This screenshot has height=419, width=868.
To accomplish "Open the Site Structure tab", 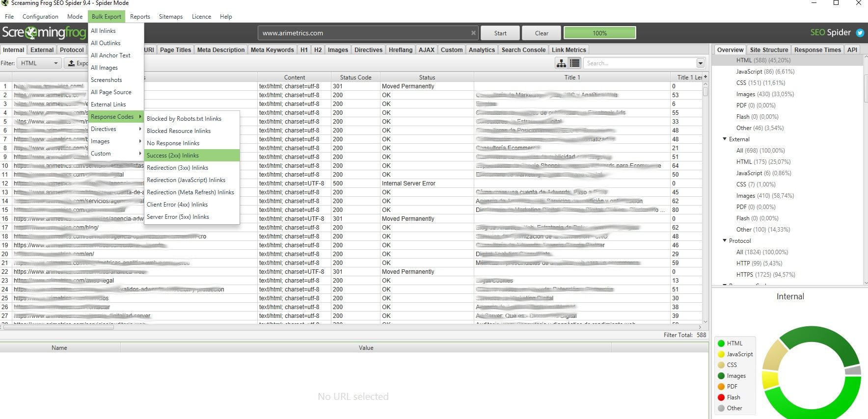I will 769,50.
